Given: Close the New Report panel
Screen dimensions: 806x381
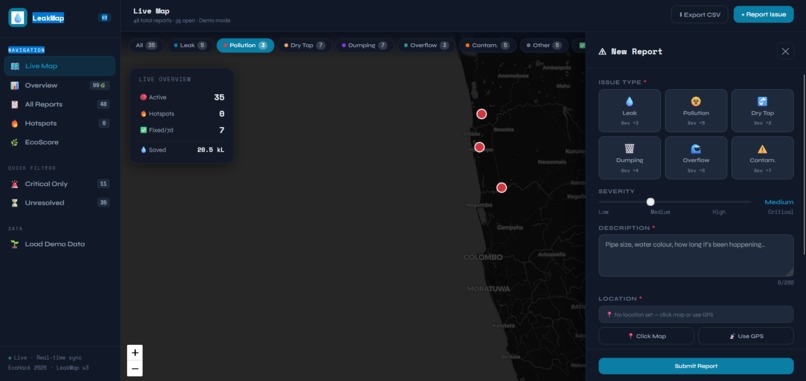Looking at the screenshot, I should (x=785, y=51).
